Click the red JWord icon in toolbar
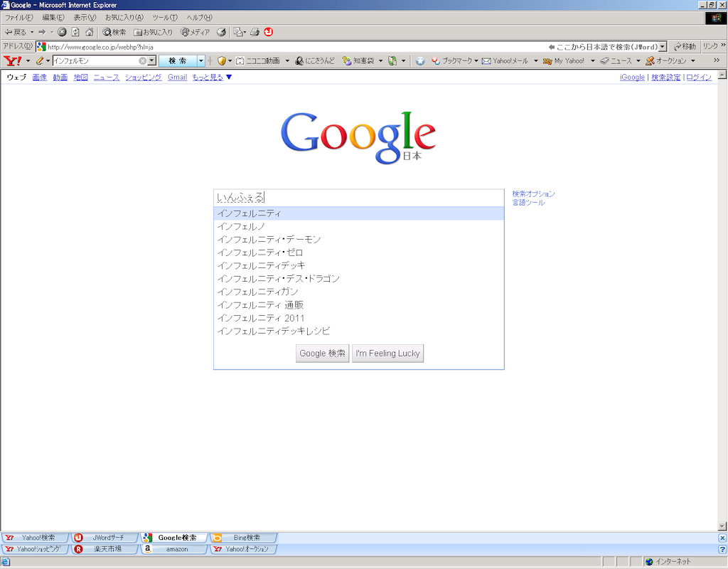 (268, 32)
